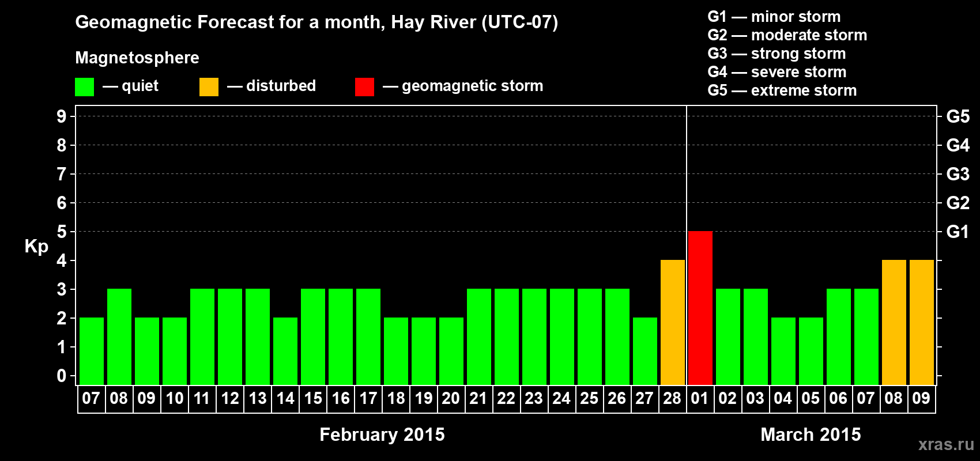Click the 'G3 — strong storm' legend line
The height and width of the screenshot is (461, 980).
(x=777, y=54)
